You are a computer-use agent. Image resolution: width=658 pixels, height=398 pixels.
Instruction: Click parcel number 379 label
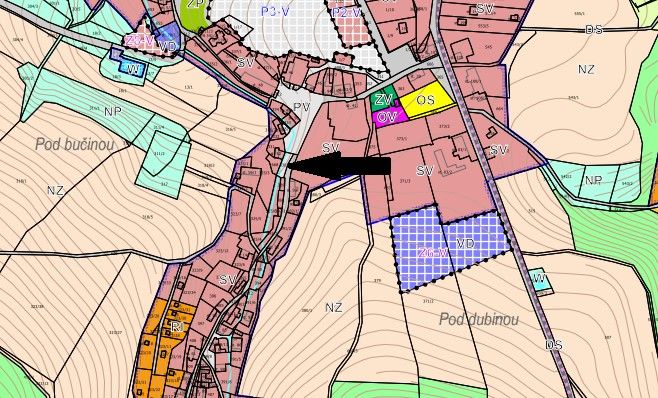(378, 281)
